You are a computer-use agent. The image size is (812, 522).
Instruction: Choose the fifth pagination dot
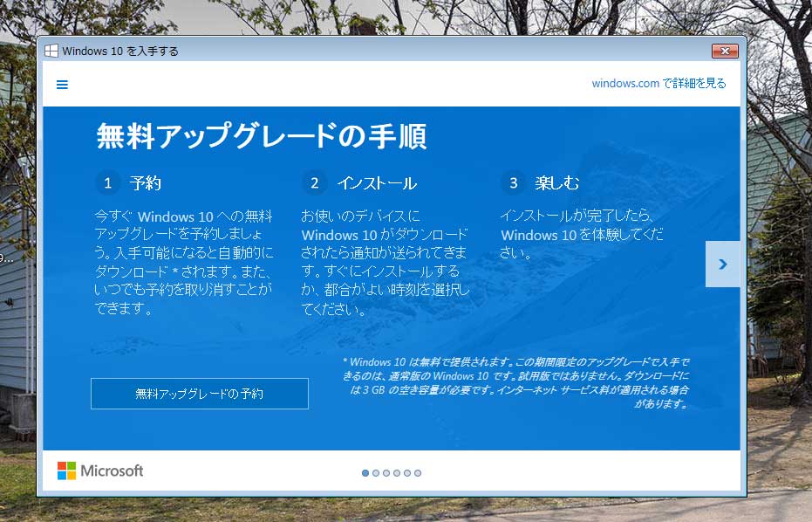407,473
